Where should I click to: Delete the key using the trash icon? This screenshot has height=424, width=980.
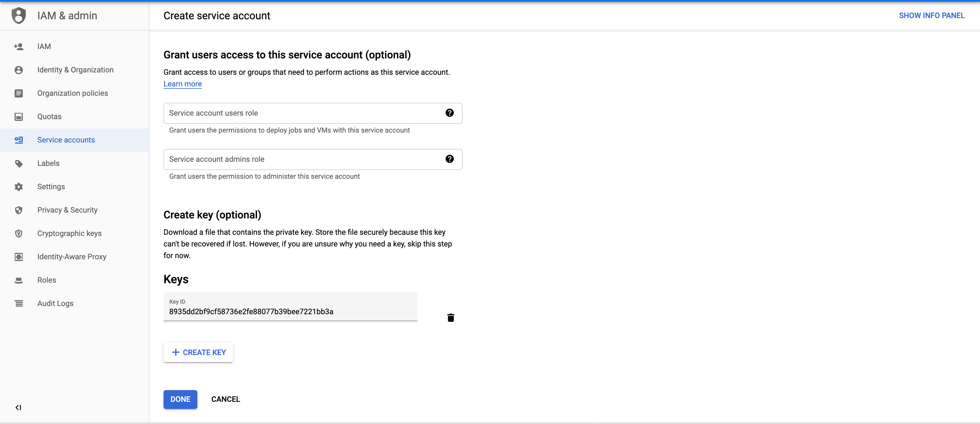[451, 317]
